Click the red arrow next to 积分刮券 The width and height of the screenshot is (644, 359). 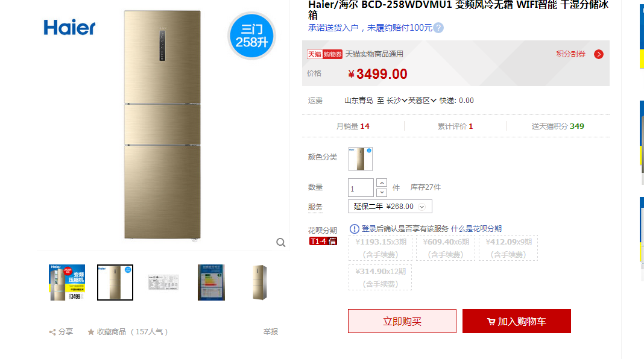coord(598,54)
